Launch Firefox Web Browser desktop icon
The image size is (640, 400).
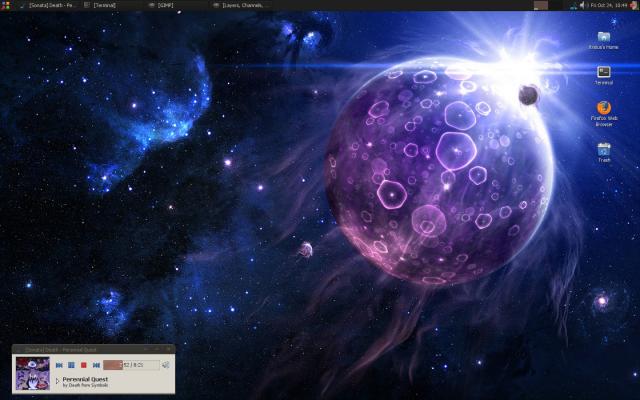604,114
